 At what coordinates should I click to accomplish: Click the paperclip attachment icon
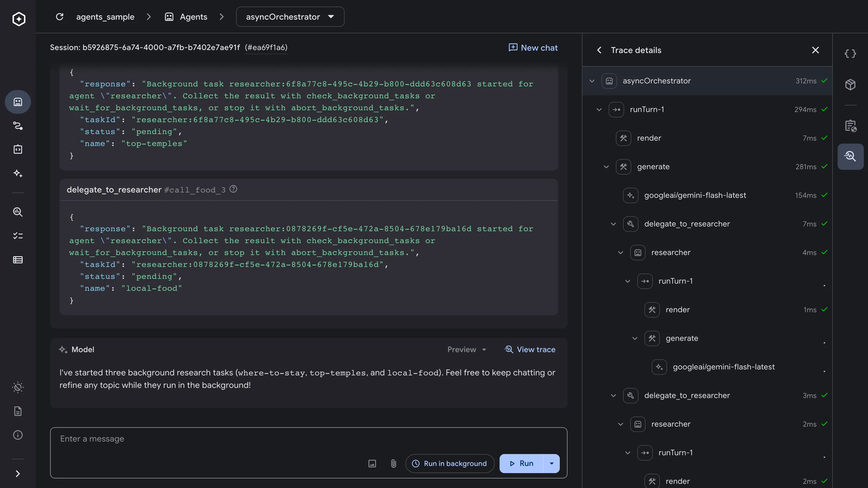pos(393,463)
